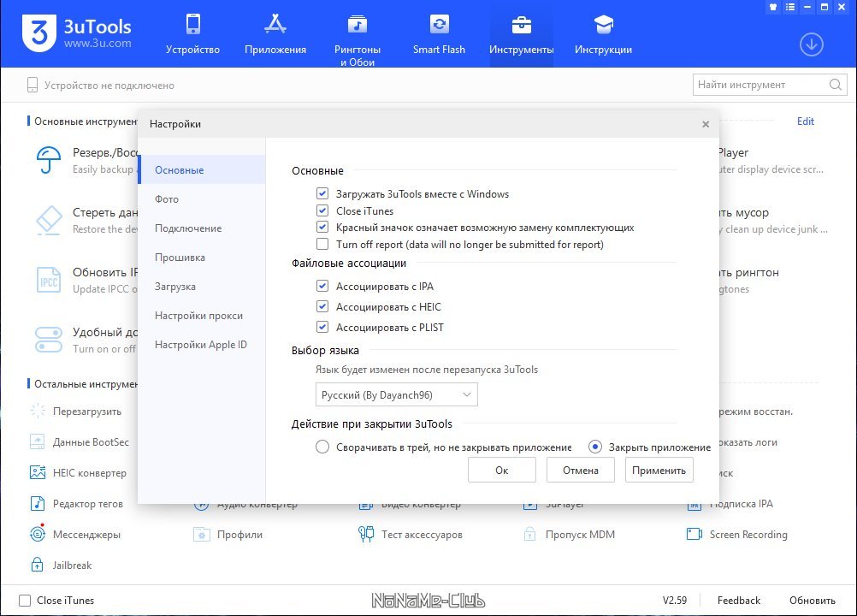This screenshot has height=616, width=857.
Task: Open the downloads circle arrow icon
Action: click(x=811, y=44)
